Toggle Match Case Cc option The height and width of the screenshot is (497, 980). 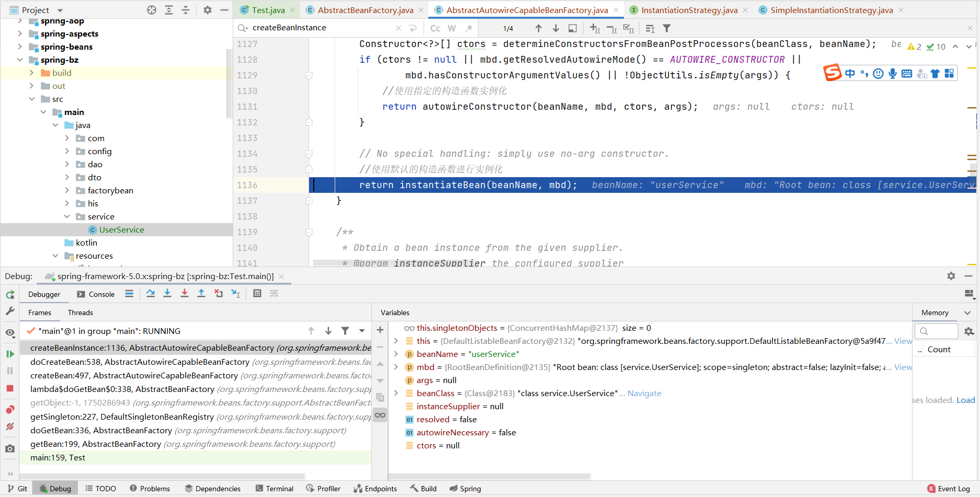[x=435, y=28]
